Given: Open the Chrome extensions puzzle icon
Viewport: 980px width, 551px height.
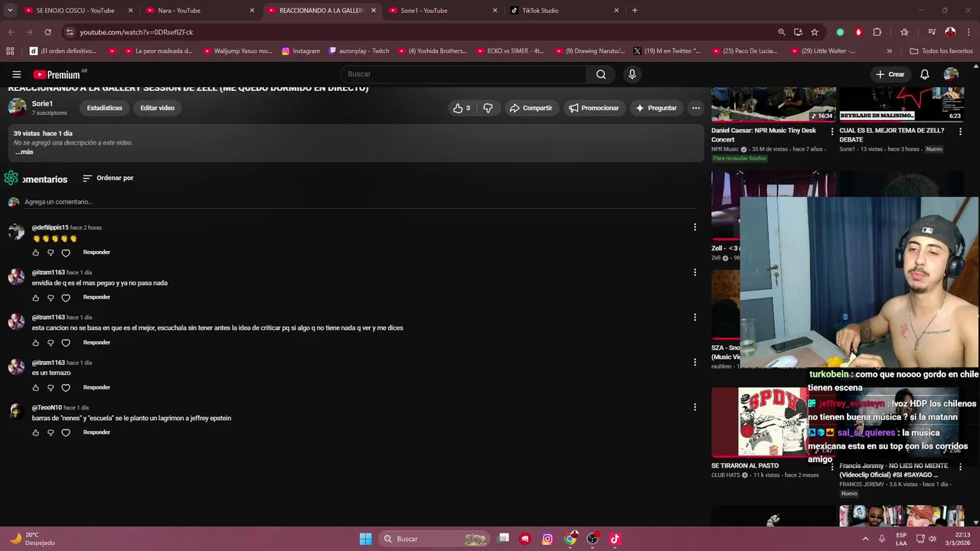Looking at the screenshot, I should 877,32.
